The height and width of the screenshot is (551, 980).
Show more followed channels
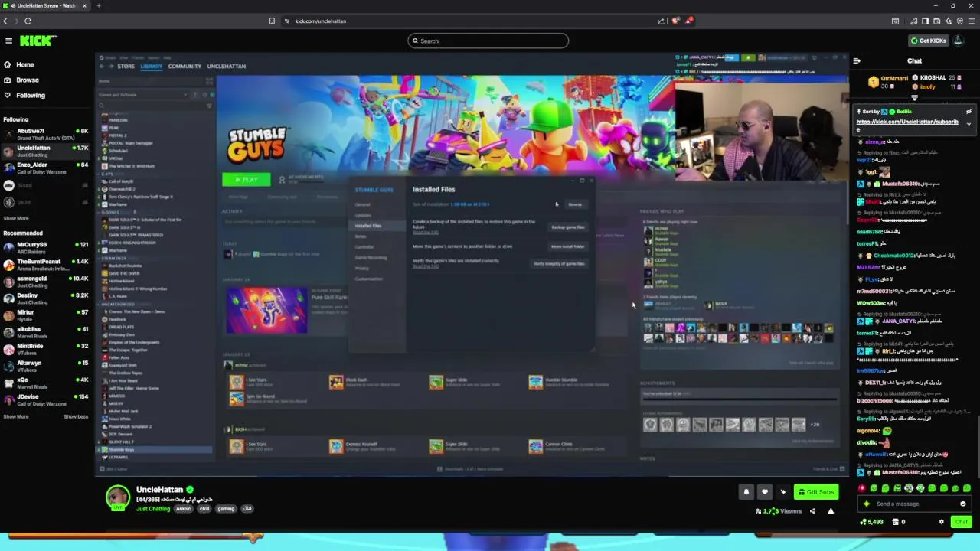(x=16, y=219)
